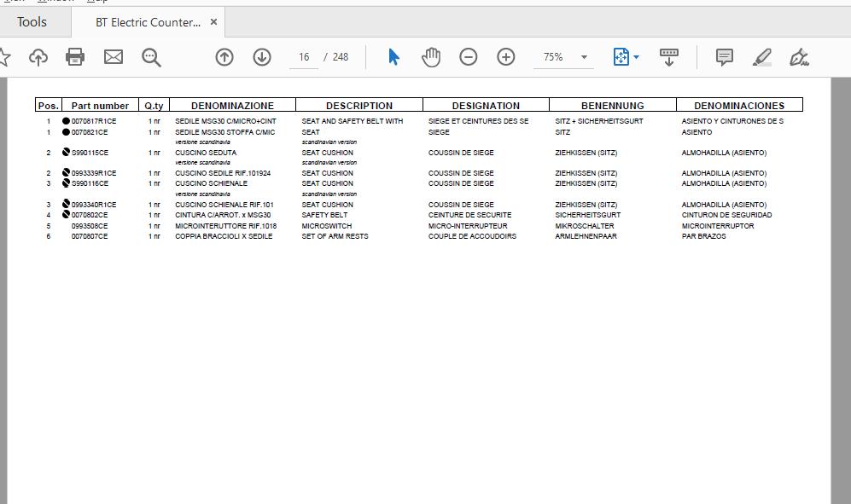Activate the hand pan tool
Viewport: 851px width, 504px height.
431,57
